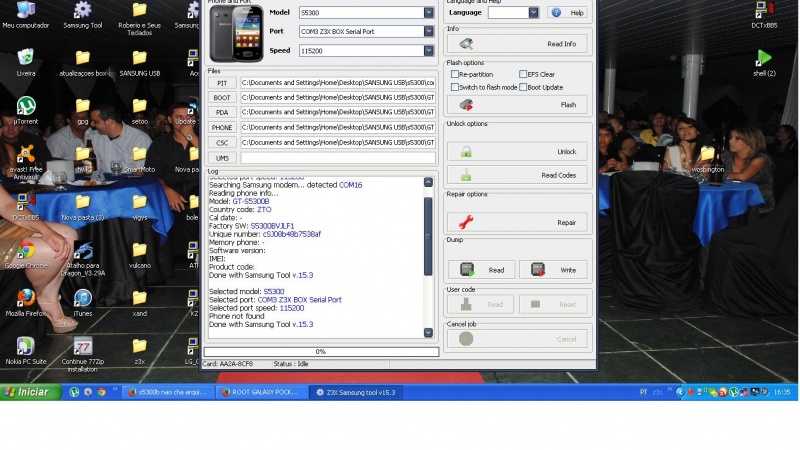This screenshot has width=800, height=450.
Task: Click the Dump Write button
Action: pos(553,270)
